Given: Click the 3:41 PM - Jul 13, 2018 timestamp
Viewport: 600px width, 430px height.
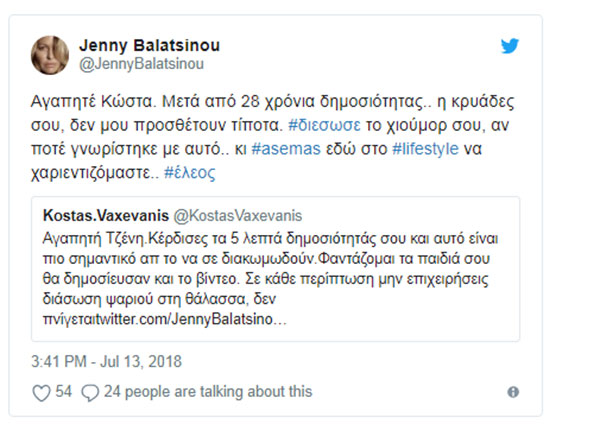Looking at the screenshot, I should 108,361.
